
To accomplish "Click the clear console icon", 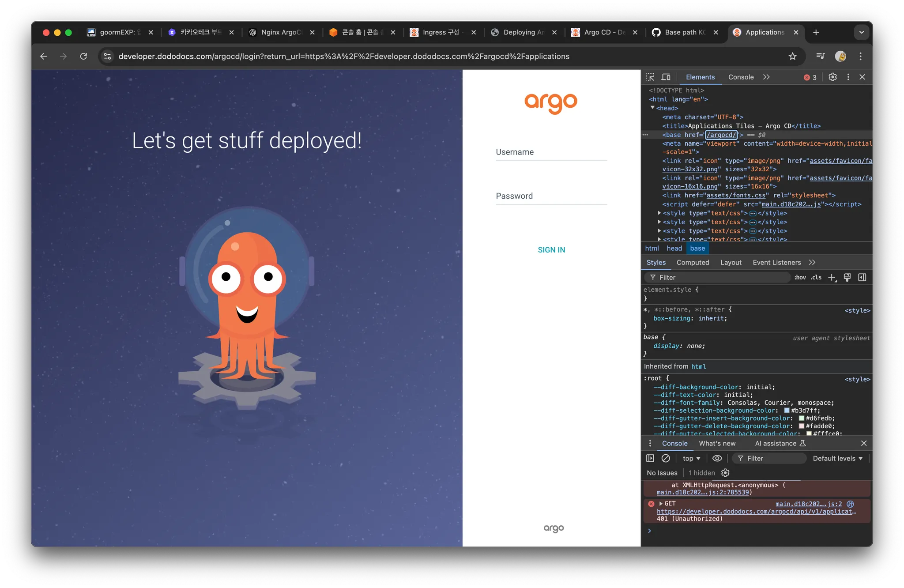I will coord(666,458).
